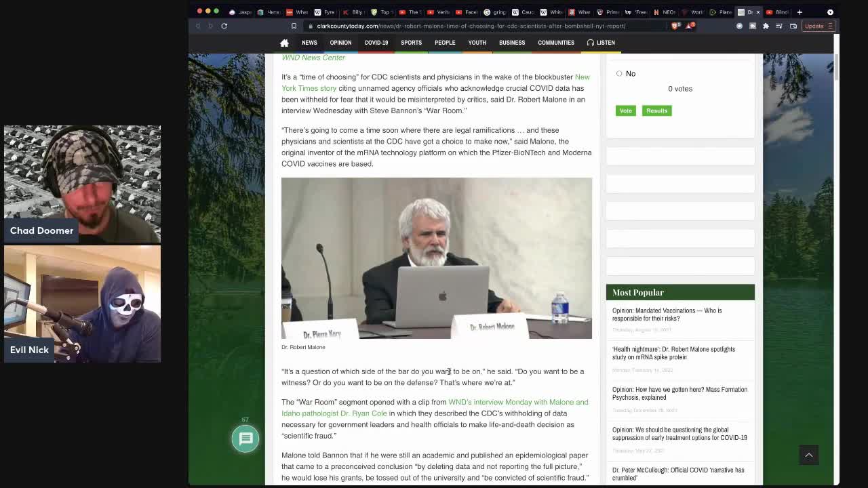Click the '0 votes' poll count text
The width and height of the screenshot is (868, 488).
click(680, 89)
